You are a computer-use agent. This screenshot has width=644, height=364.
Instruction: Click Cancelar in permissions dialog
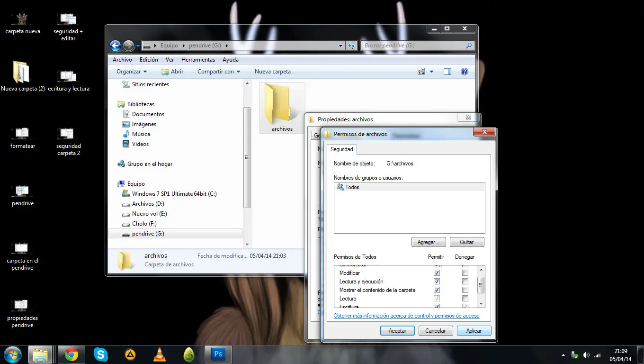436,331
